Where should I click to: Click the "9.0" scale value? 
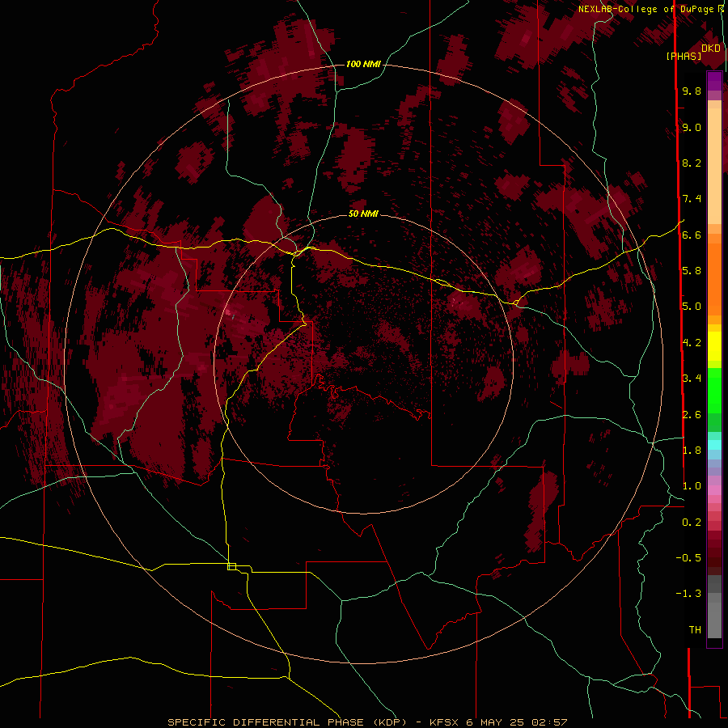[x=692, y=127]
